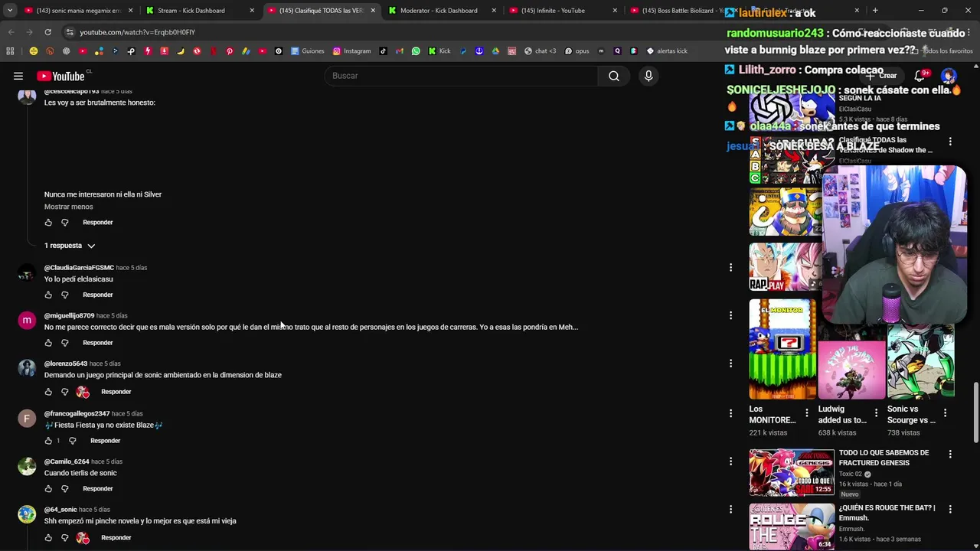Switch to 'sonic mania megamix' tab
Screen dimensions: 980x551
(79, 11)
